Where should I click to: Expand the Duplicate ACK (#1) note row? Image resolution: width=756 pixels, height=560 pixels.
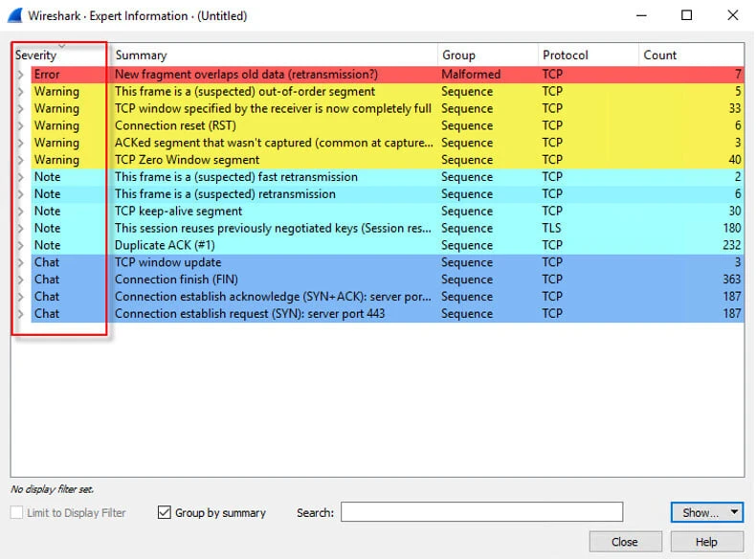pyautogui.click(x=20, y=246)
